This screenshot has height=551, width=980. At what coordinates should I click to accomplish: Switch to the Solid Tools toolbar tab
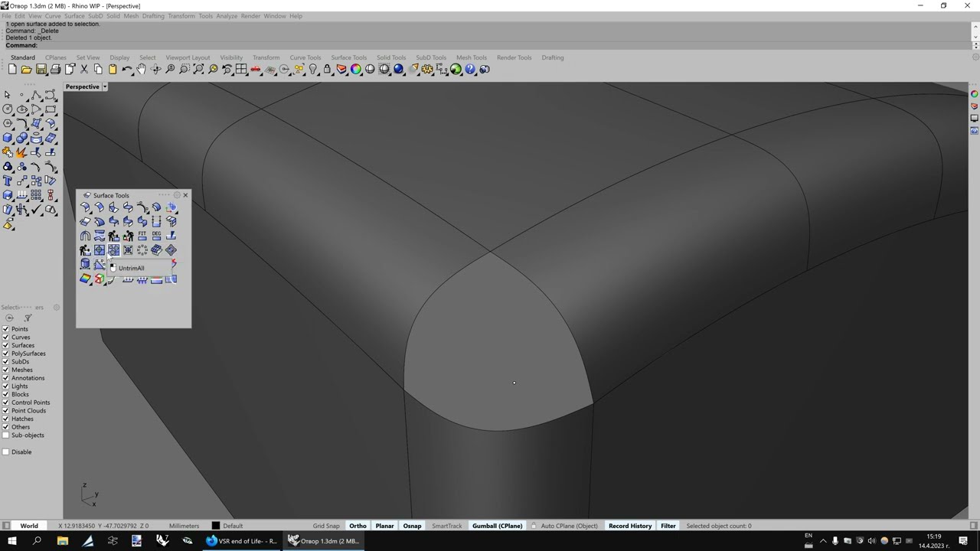(x=391, y=57)
